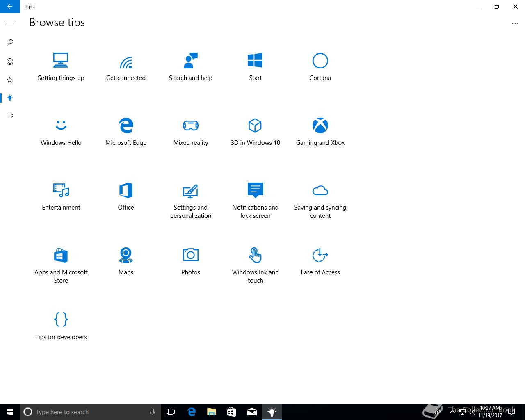Select the Tips app taskbar button

coord(272,412)
